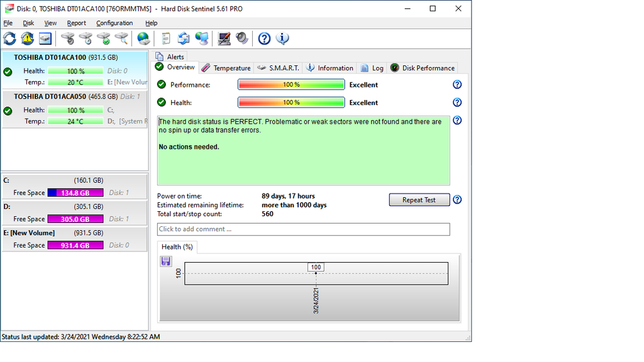Click the 20 °C temperature bar for DT01ACA100
Screen dimensions: 644x362
pos(75,82)
